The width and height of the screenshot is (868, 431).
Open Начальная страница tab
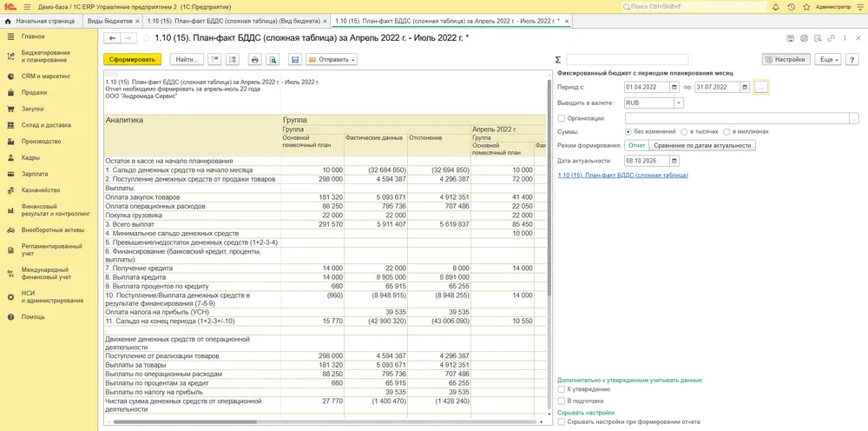pos(40,21)
